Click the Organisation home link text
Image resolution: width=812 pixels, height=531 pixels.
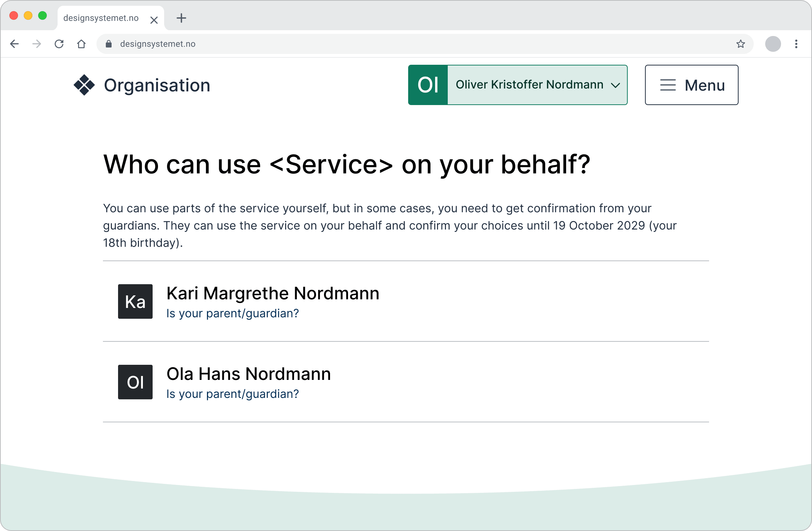pyautogui.click(x=157, y=85)
